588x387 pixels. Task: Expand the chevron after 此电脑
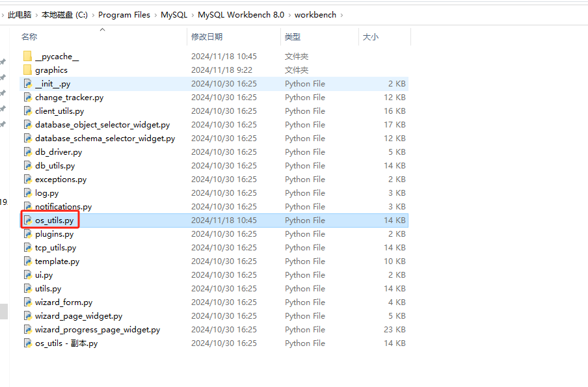(36, 15)
